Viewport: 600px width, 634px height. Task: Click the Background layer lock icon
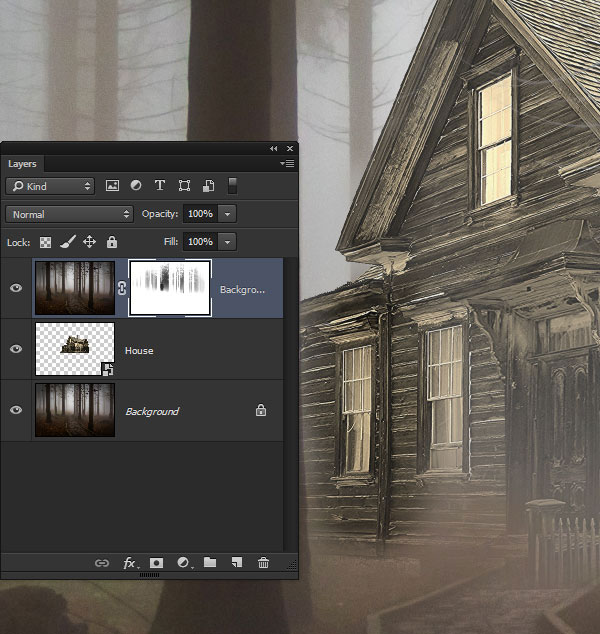[x=261, y=410]
